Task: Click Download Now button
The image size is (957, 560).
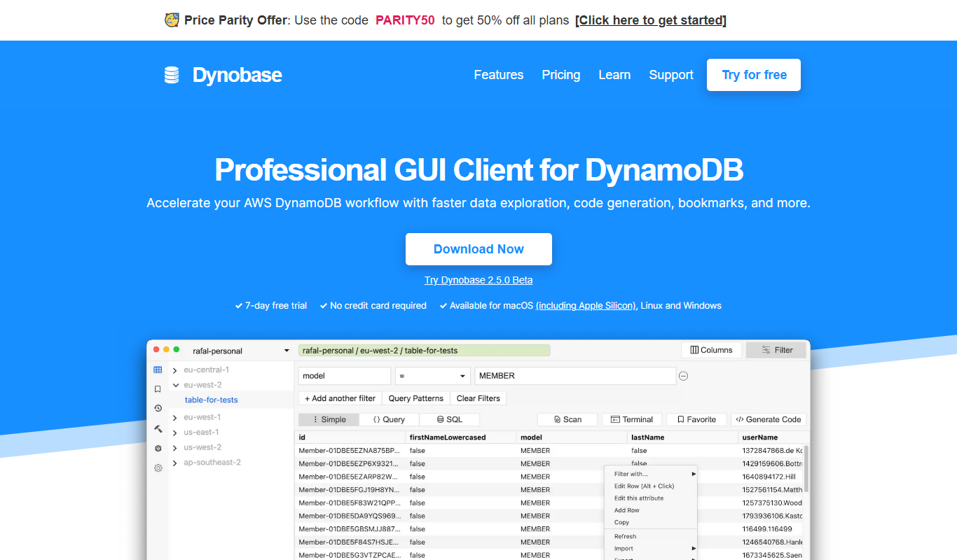Action: 478,249
